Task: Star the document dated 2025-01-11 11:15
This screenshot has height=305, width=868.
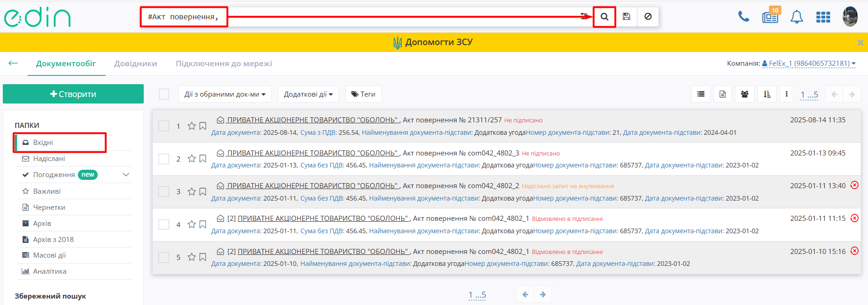Action: click(192, 224)
